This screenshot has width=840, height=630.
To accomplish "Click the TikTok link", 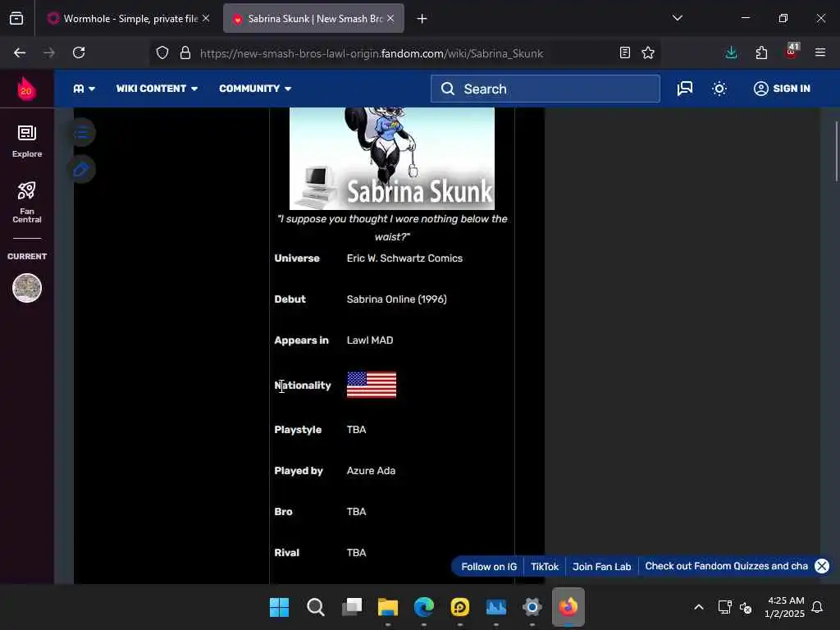I will tap(545, 567).
